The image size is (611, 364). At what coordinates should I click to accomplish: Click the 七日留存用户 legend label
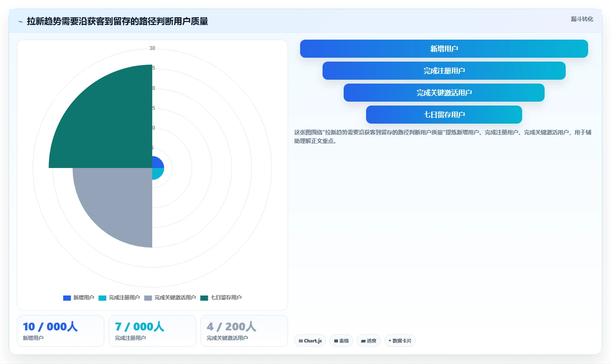[x=226, y=298]
